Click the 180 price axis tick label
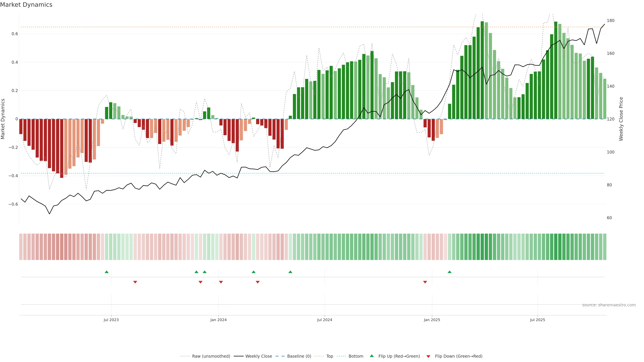This screenshot has width=644, height=362. [610, 20]
